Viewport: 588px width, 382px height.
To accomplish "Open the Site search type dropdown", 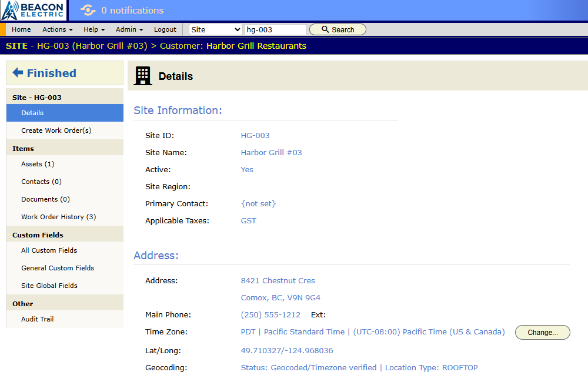I will pos(216,29).
